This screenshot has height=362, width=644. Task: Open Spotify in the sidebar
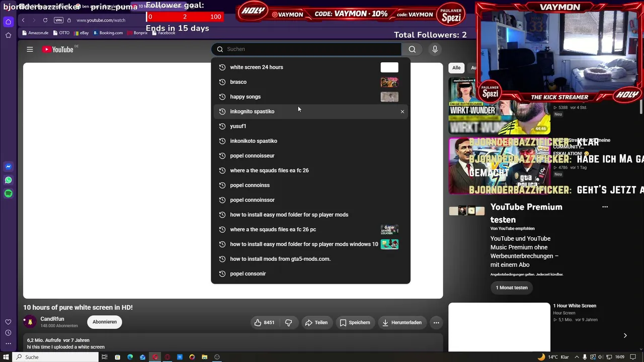8,194
